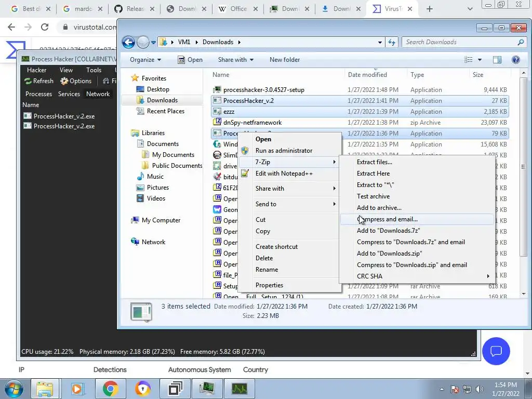Click the Windows Start orb
This screenshot has width=532, height=399.
point(14,389)
